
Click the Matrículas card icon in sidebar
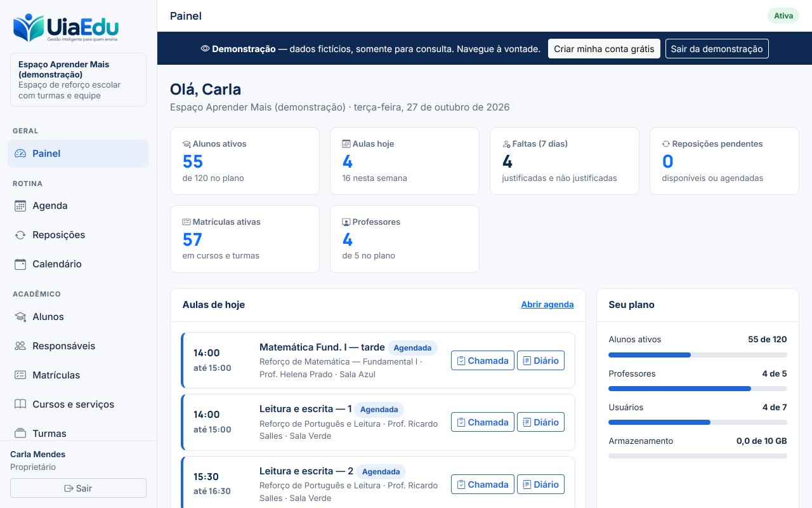20,375
